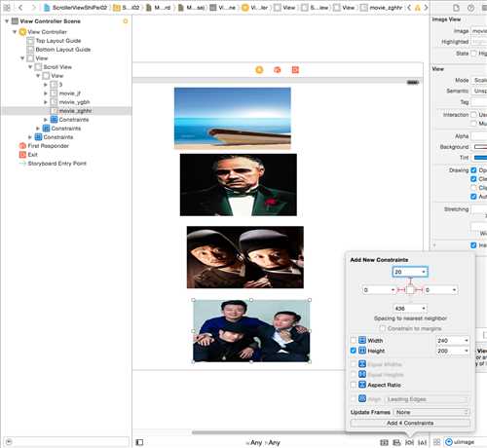The height and width of the screenshot is (448, 487).
Task: Jump to next issue chevron
Action: (426, 7)
